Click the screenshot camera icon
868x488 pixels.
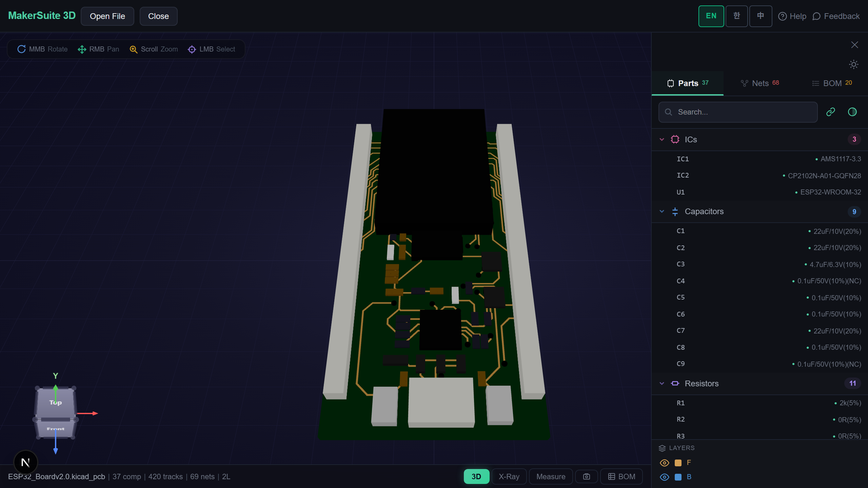click(586, 476)
